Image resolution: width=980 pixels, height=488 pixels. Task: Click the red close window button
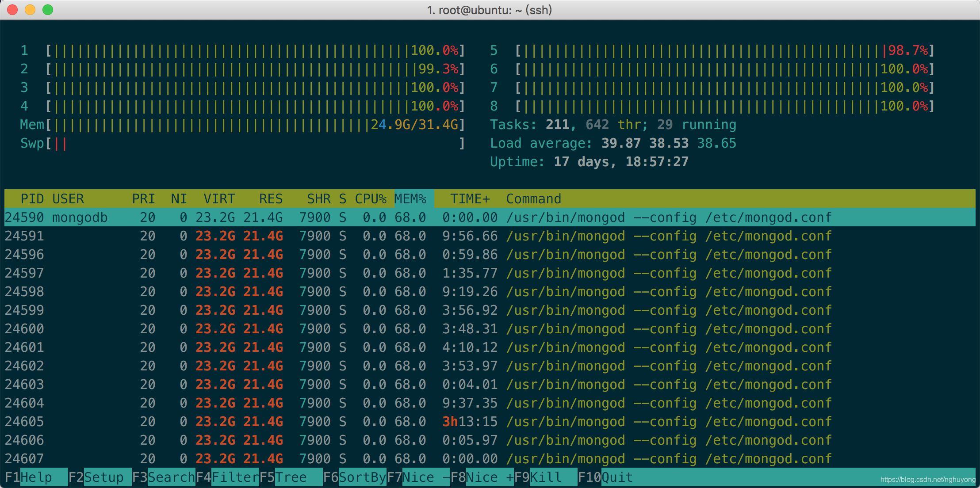pyautogui.click(x=12, y=10)
